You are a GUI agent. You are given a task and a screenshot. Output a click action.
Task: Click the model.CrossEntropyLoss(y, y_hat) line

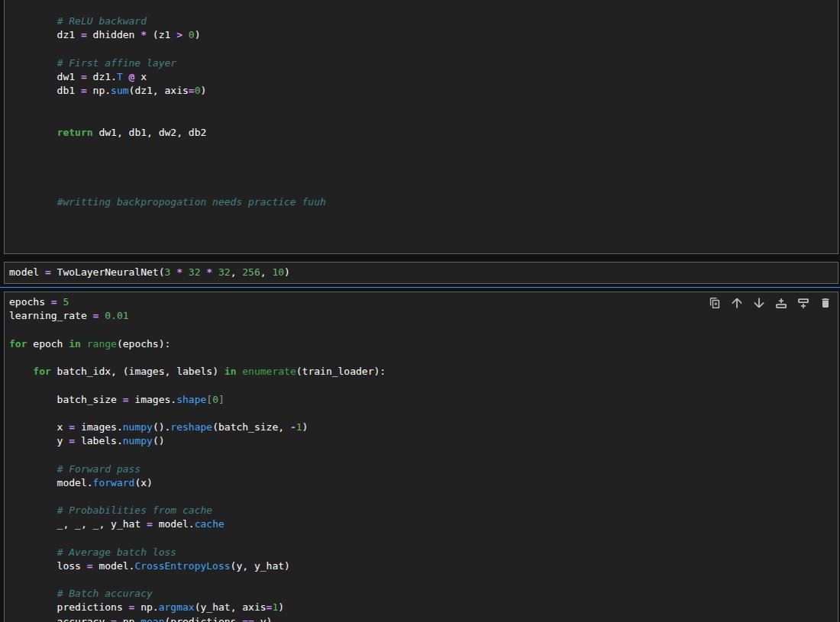173,566
